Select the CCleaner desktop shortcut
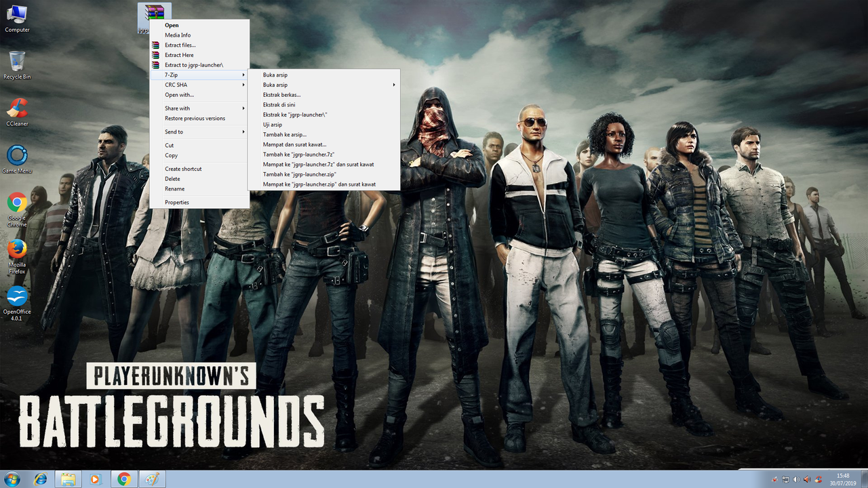The width and height of the screenshot is (868, 488). (17, 113)
